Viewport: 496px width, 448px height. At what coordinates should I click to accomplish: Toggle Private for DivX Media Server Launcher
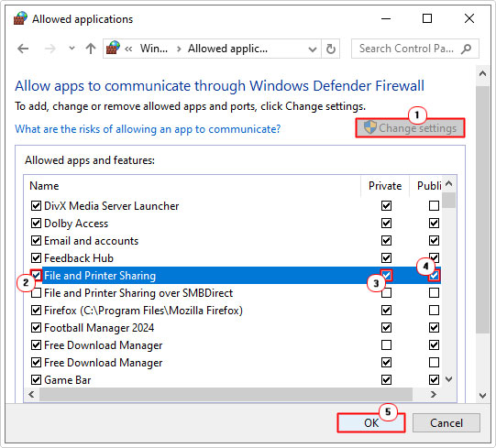point(386,206)
